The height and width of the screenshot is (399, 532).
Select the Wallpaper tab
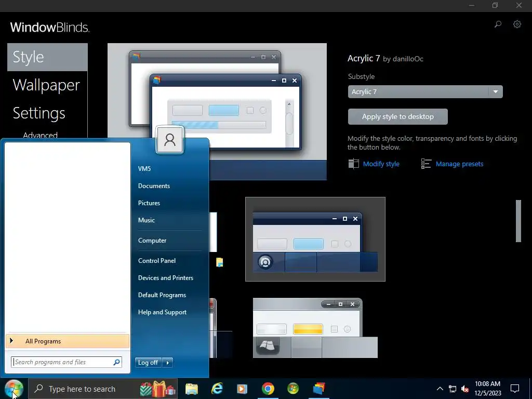tap(47, 85)
